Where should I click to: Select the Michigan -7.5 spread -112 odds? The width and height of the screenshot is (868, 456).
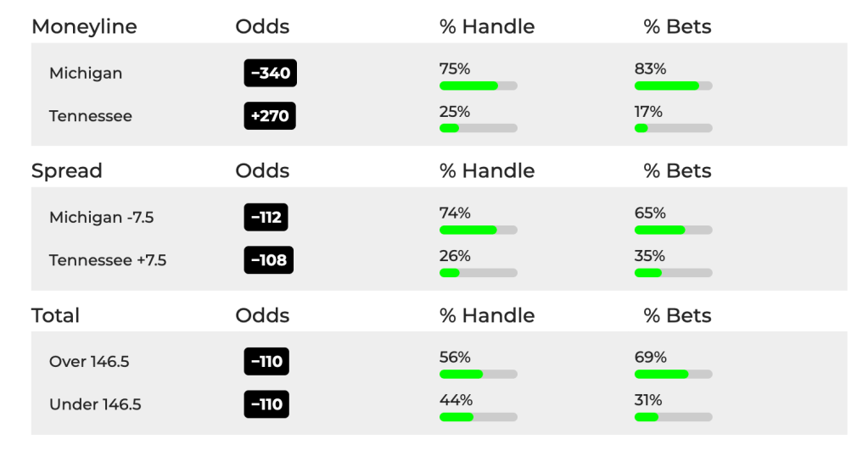(x=266, y=217)
